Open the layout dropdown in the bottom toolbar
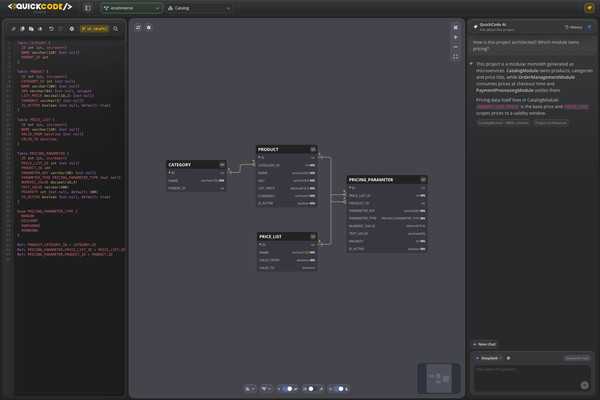 point(250,389)
